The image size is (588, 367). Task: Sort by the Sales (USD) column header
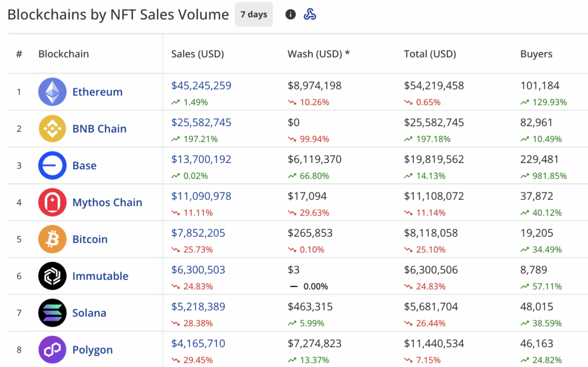click(198, 53)
